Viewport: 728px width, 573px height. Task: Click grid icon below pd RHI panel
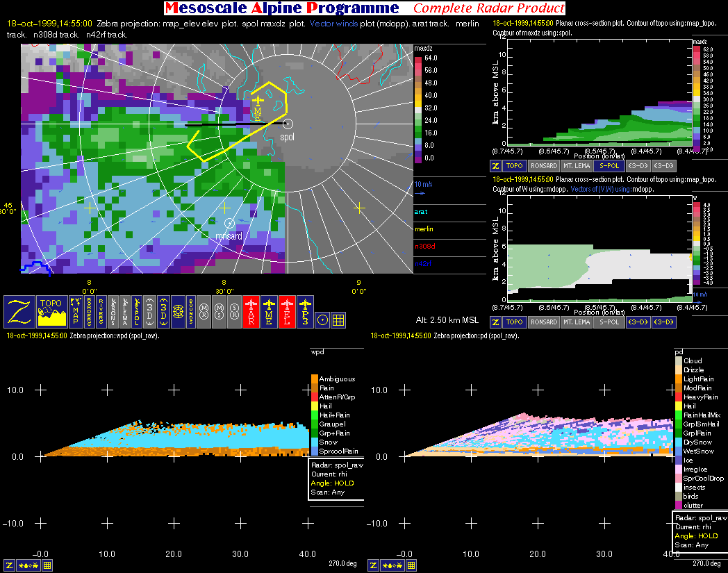(x=411, y=565)
